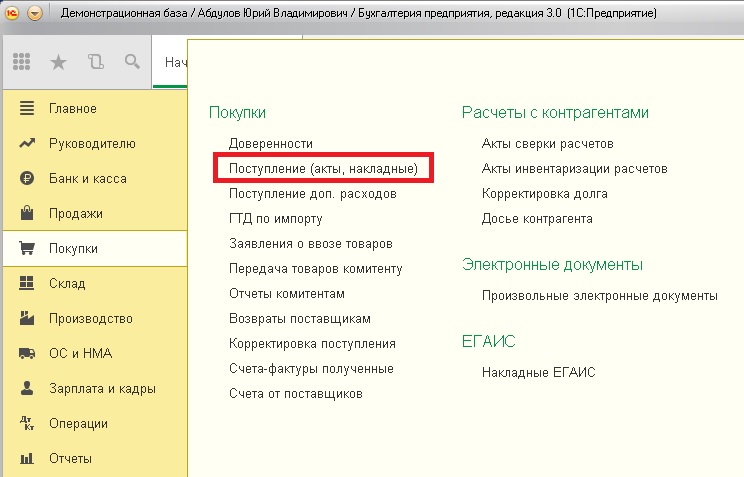Select the Покупки section label

point(73,249)
